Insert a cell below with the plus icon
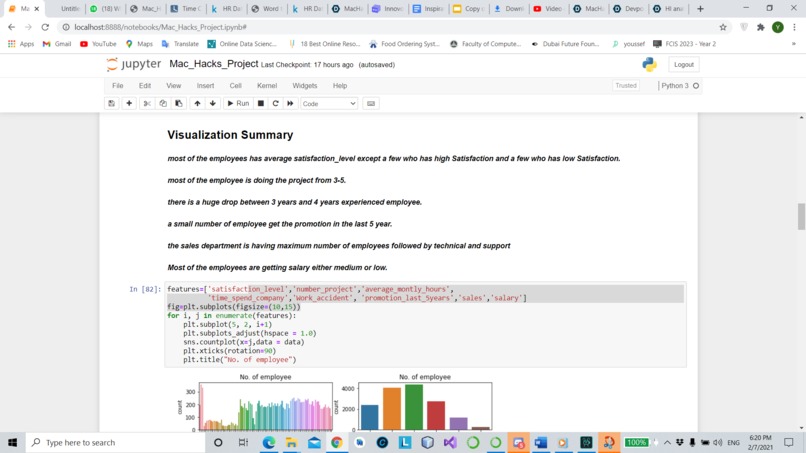Viewport: 806px width, 453px height. point(129,103)
